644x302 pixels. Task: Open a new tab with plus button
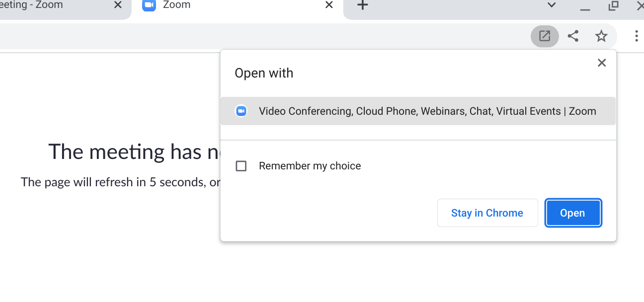pyautogui.click(x=363, y=5)
